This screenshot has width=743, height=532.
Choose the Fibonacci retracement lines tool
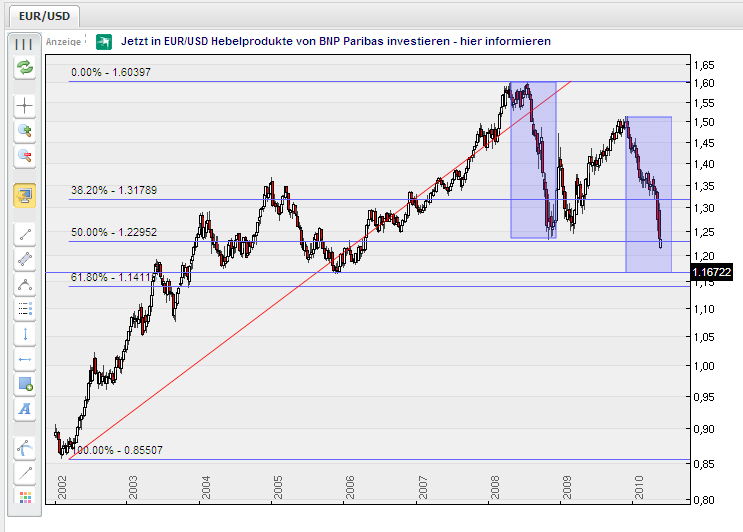25,309
